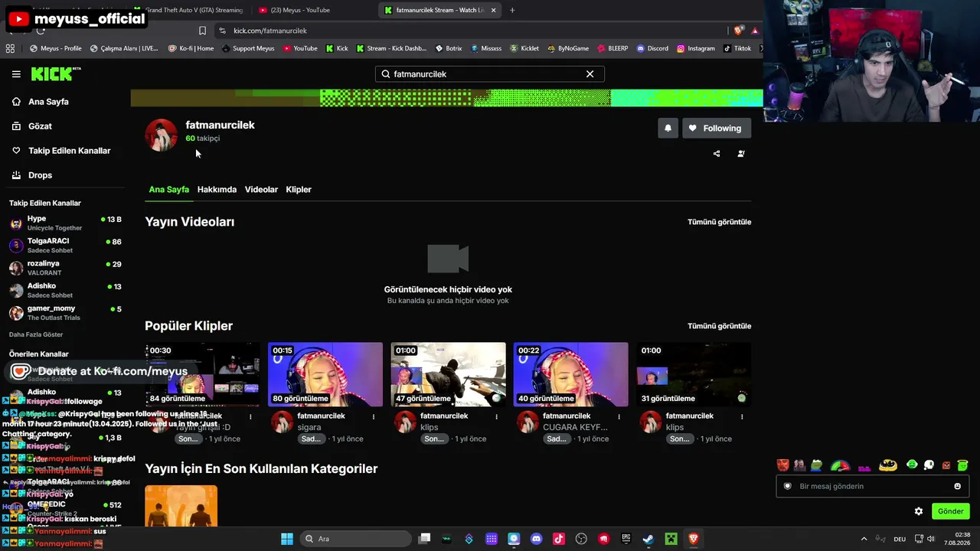Image resolution: width=980 pixels, height=551 pixels.
Task: Open the Kick sidebar hamburger menu
Action: tap(16, 74)
